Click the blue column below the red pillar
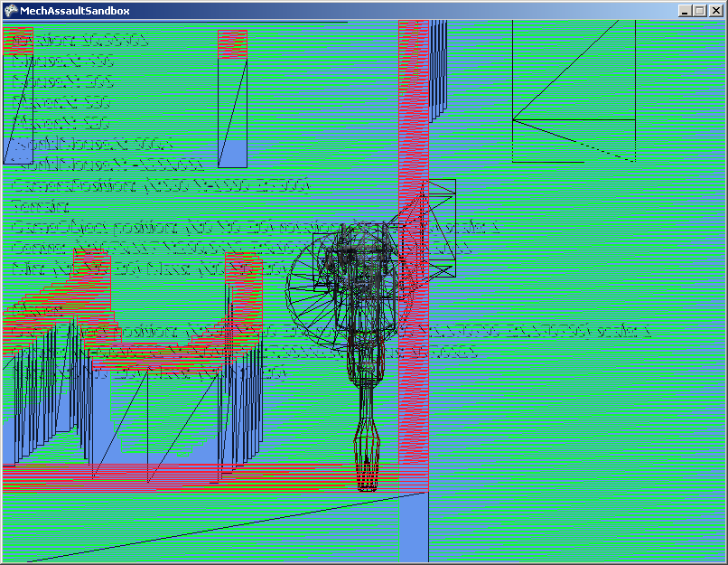728x565 pixels. [x=413, y=529]
